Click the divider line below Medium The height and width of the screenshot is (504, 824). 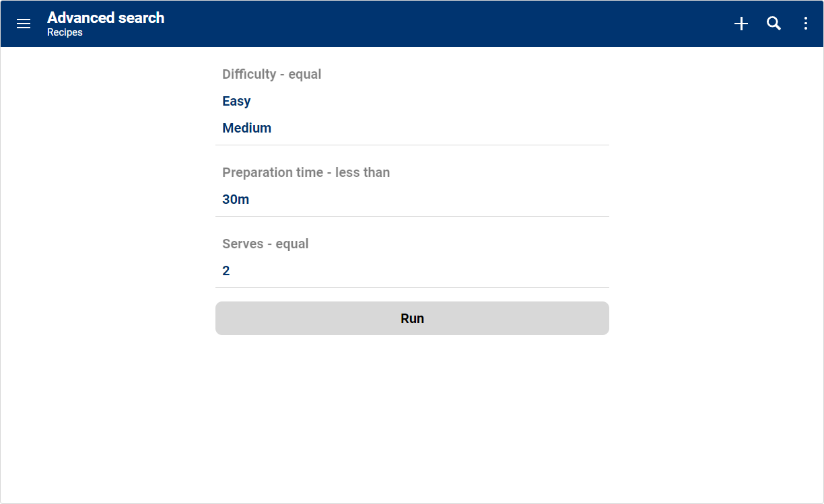click(412, 145)
